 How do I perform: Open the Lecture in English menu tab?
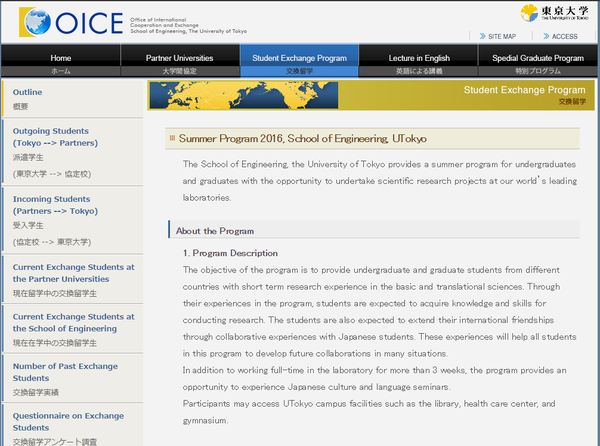[419, 60]
